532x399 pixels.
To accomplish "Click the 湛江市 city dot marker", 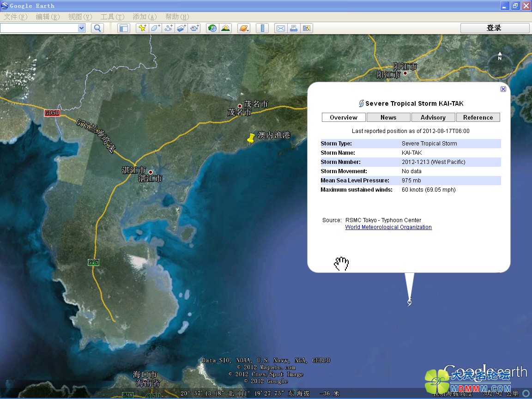I will point(150,172).
